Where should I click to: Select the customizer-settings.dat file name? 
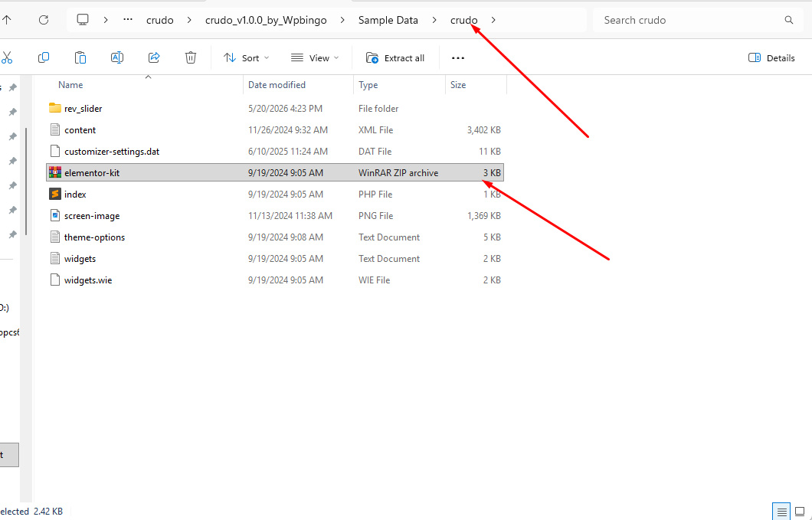pyautogui.click(x=112, y=152)
